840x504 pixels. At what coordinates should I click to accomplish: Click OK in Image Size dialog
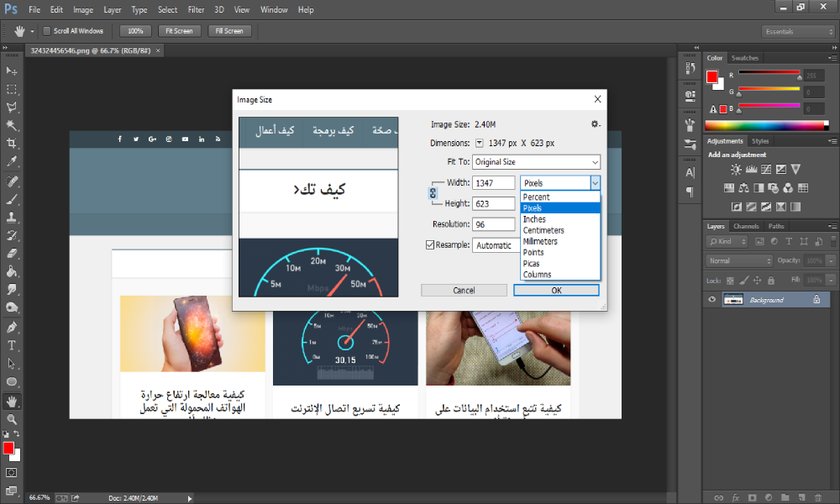click(556, 291)
